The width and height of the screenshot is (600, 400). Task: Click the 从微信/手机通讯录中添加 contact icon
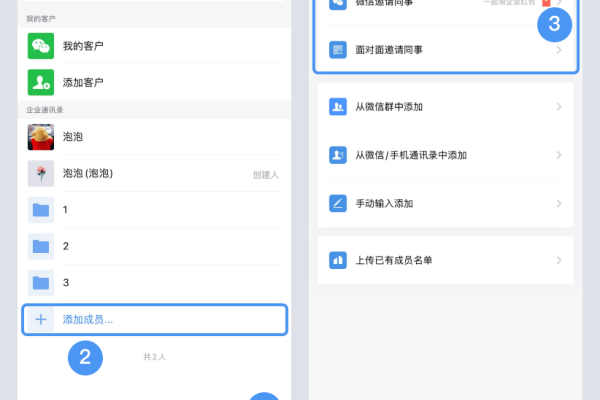[338, 155]
